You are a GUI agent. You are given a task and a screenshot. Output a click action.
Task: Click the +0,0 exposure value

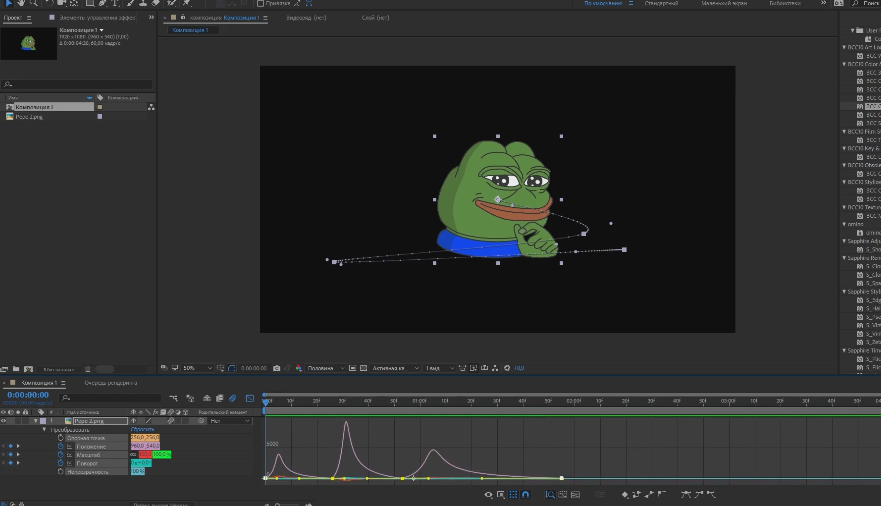520,368
